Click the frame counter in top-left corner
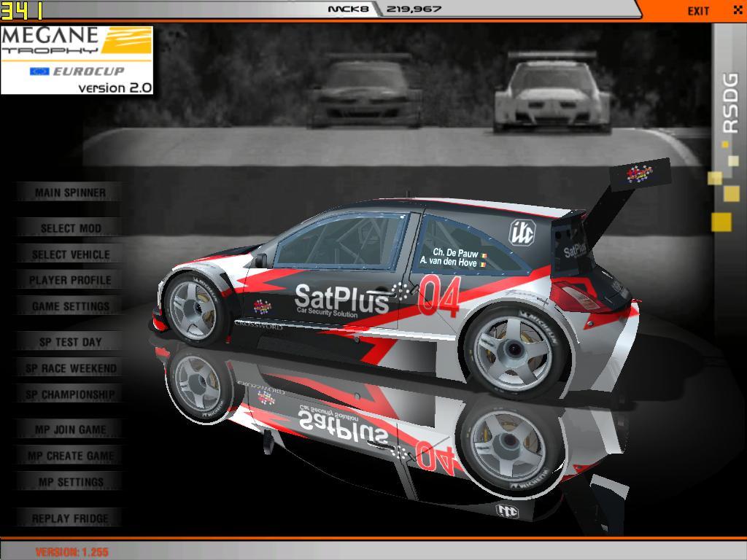This screenshot has width=747, height=560. [22, 10]
